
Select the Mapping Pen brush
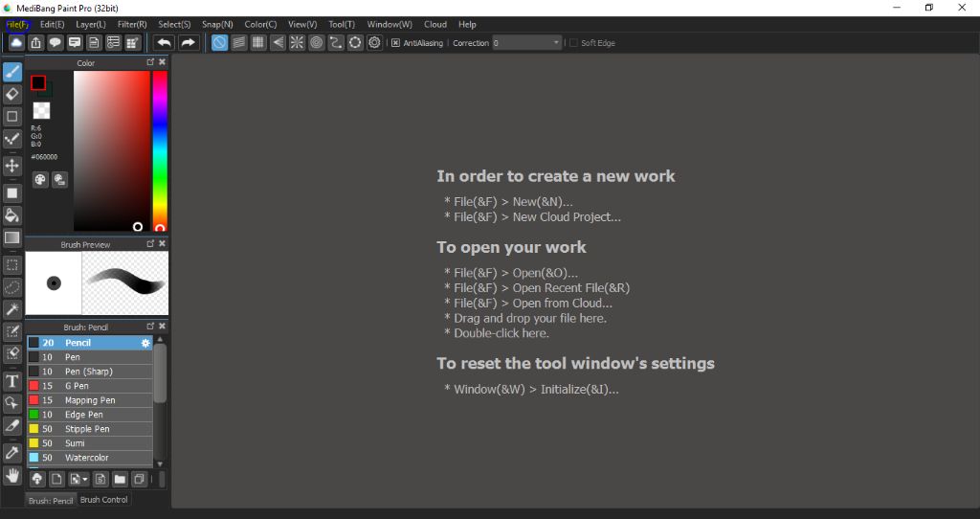(90, 400)
